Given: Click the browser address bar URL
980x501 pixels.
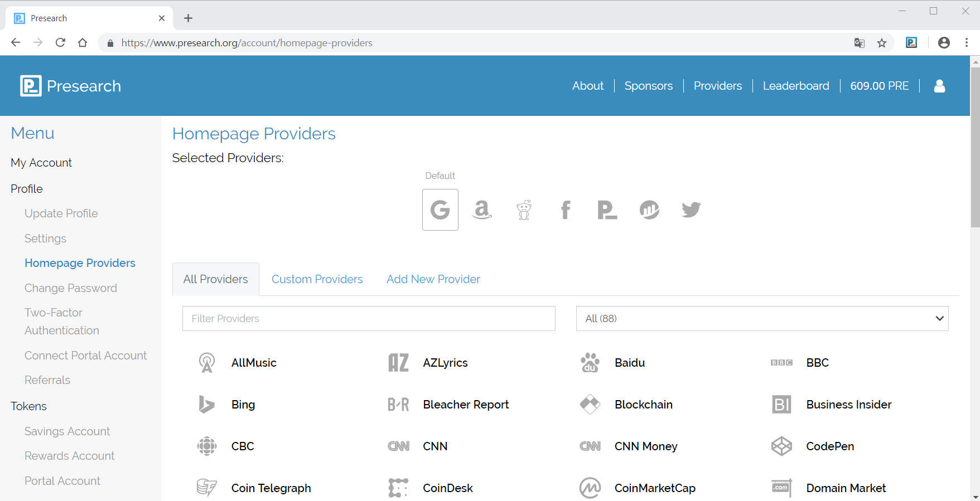Looking at the screenshot, I should click(x=247, y=43).
